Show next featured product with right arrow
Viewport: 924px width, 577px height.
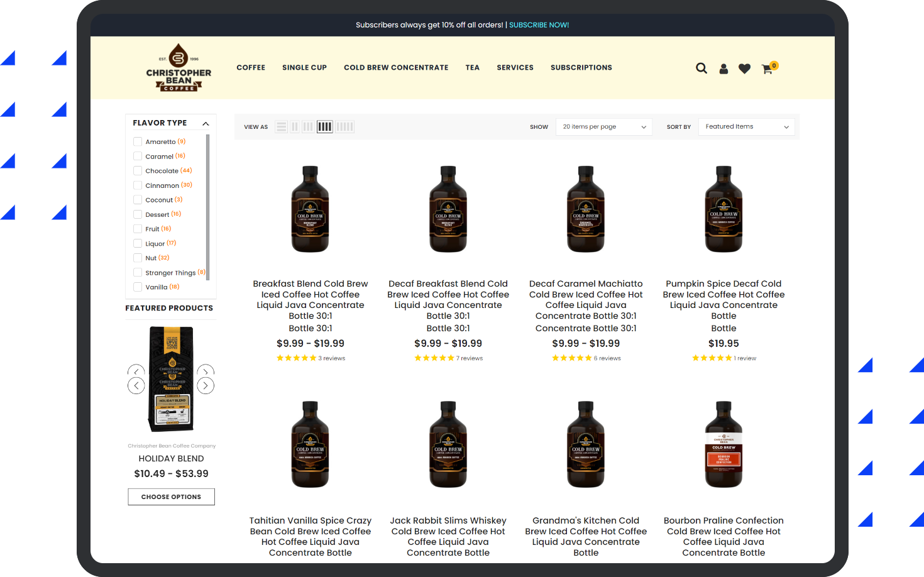[x=206, y=385]
